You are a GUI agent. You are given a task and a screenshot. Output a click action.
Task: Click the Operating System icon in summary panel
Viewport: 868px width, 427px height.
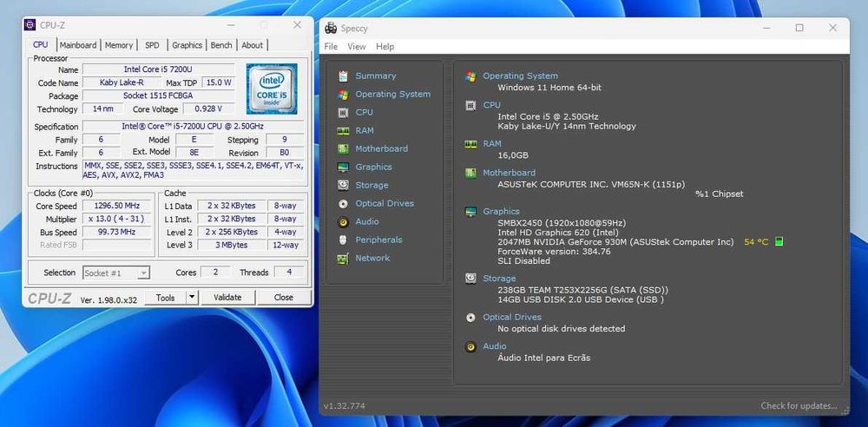click(x=470, y=76)
